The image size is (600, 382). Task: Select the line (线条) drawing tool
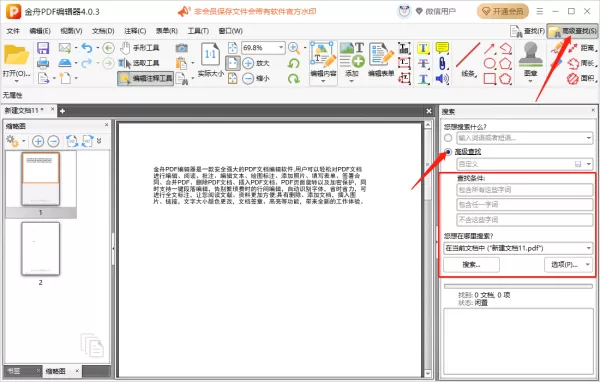(468, 59)
